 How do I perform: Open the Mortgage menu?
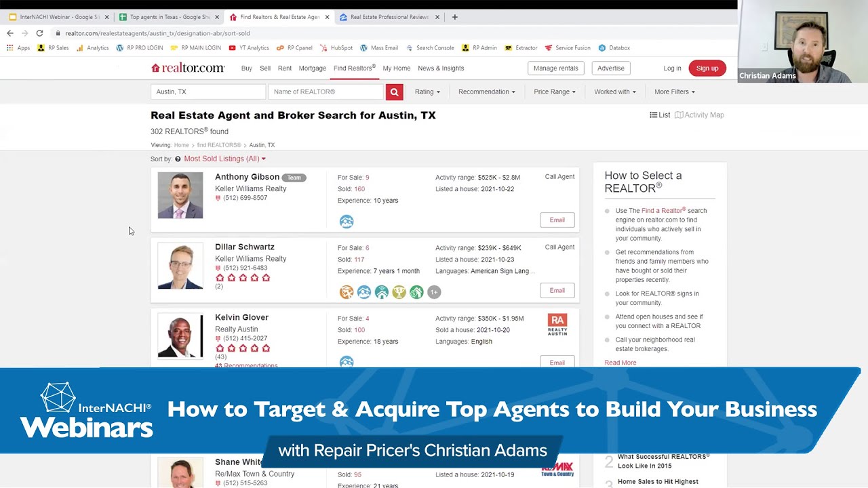[x=313, y=68]
